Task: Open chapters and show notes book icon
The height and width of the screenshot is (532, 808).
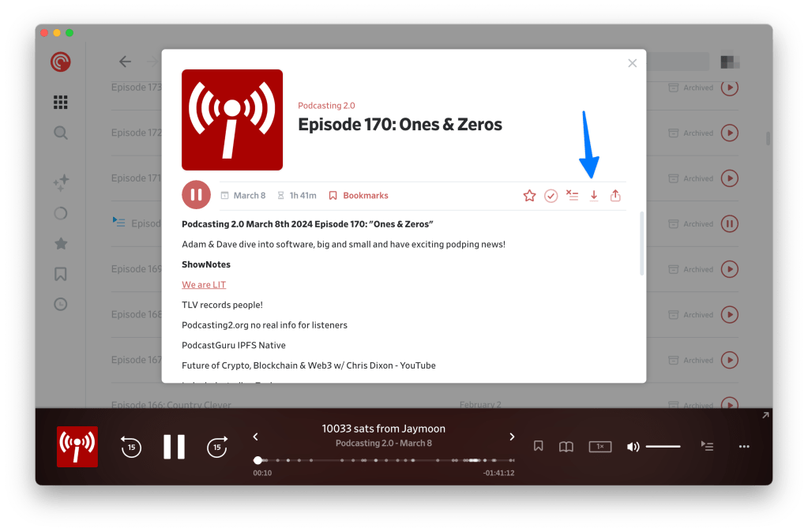Action: coord(566,447)
